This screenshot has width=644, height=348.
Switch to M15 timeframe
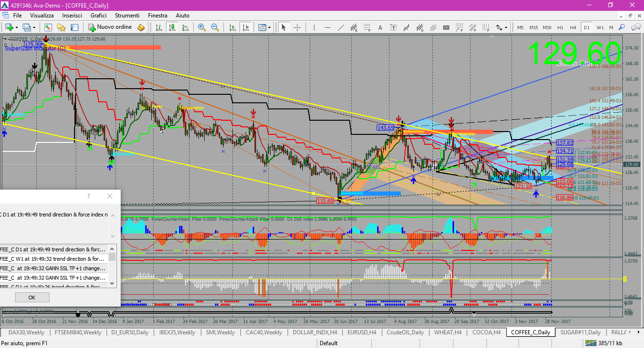point(533,27)
